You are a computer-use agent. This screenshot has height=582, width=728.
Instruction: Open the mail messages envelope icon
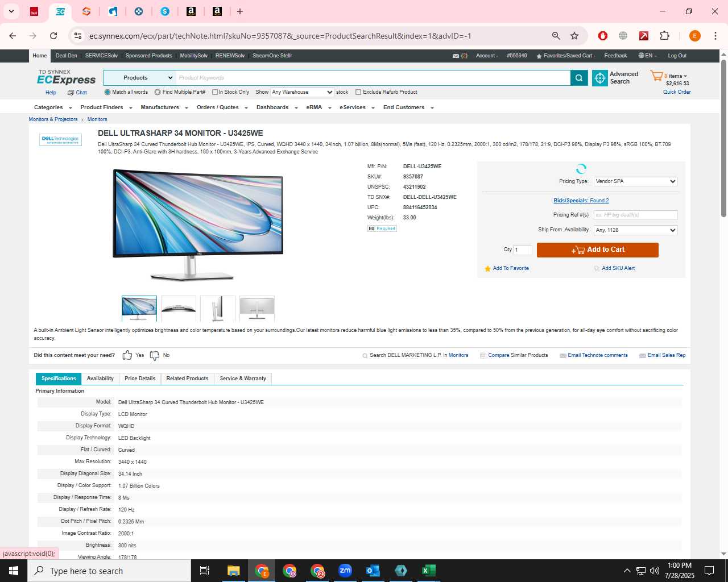[x=456, y=56]
